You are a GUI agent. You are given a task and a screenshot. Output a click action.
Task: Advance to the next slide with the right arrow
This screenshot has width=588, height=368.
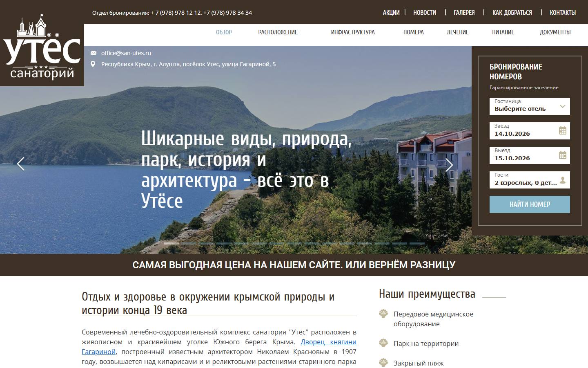coord(449,164)
